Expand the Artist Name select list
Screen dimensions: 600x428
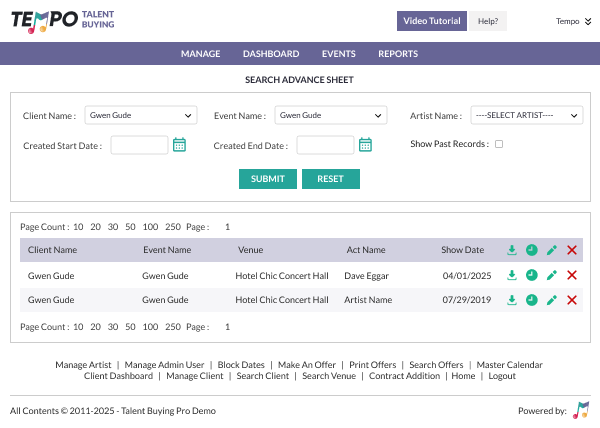(x=526, y=116)
